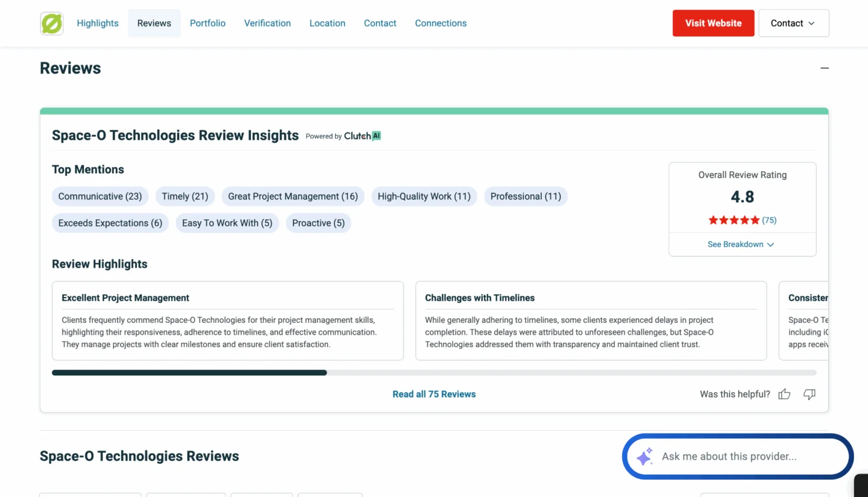This screenshot has width=868, height=497.
Task: Click the thumbs down icon
Action: [810, 394]
